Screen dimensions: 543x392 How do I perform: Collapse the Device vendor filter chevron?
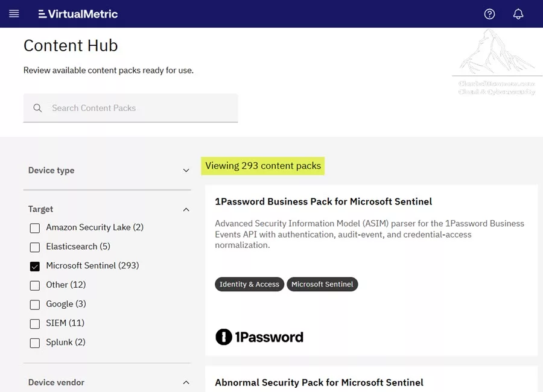pyautogui.click(x=186, y=382)
